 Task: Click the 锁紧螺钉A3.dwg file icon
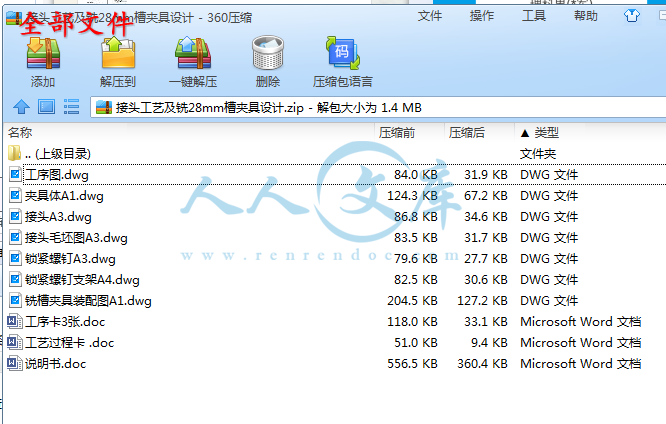click(x=15, y=258)
